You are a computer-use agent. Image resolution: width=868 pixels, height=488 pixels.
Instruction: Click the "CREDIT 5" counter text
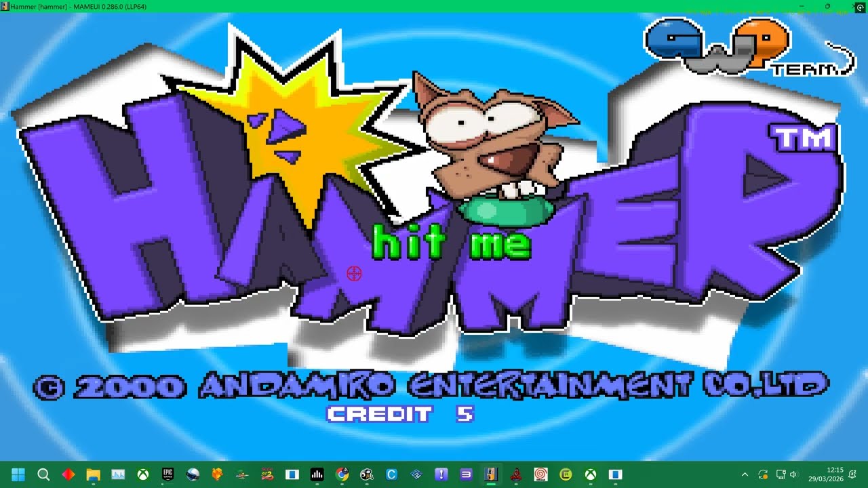pos(400,413)
